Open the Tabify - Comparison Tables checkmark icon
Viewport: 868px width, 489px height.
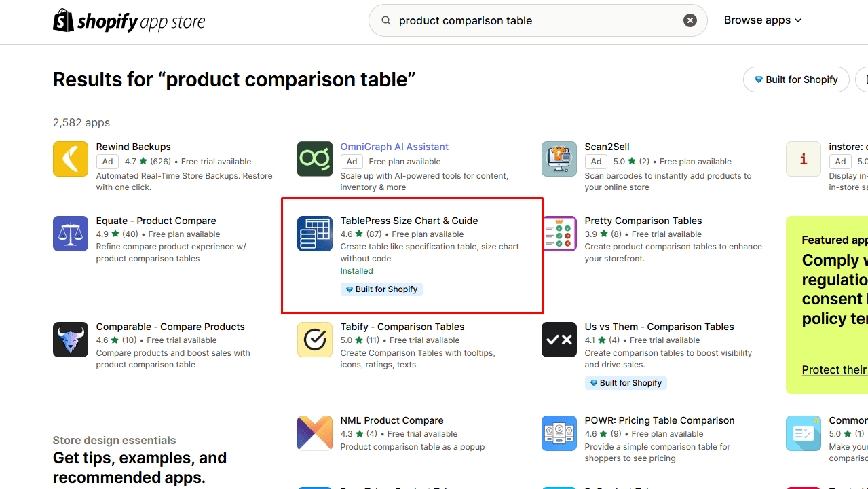[x=315, y=340]
